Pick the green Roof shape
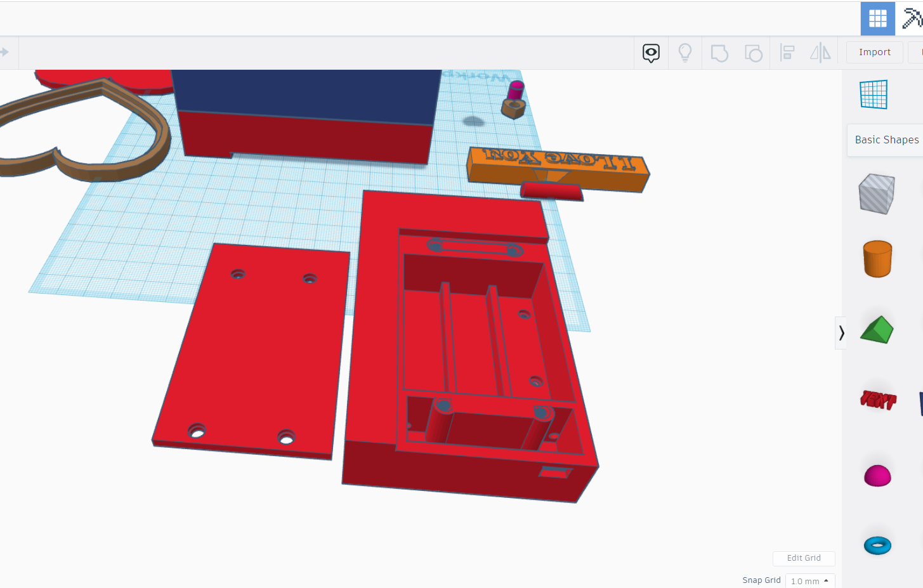The image size is (923, 588). [877, 330]
